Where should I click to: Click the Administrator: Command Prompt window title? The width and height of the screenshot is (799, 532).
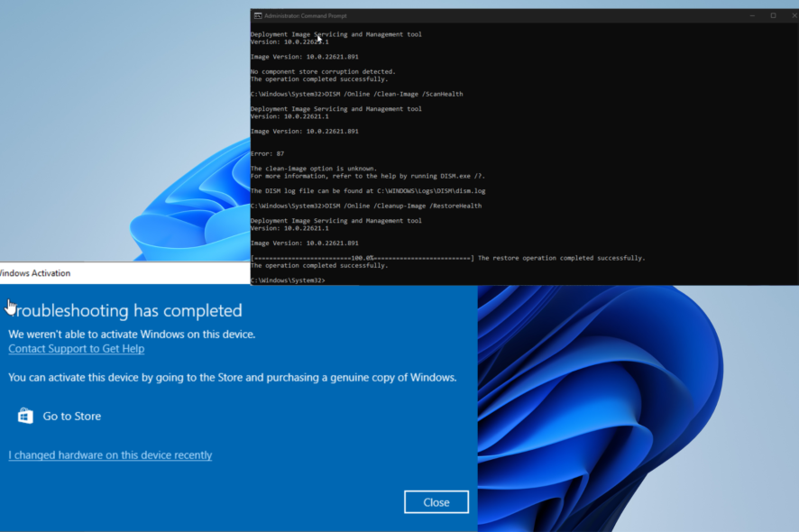click(x=305, y=16)
